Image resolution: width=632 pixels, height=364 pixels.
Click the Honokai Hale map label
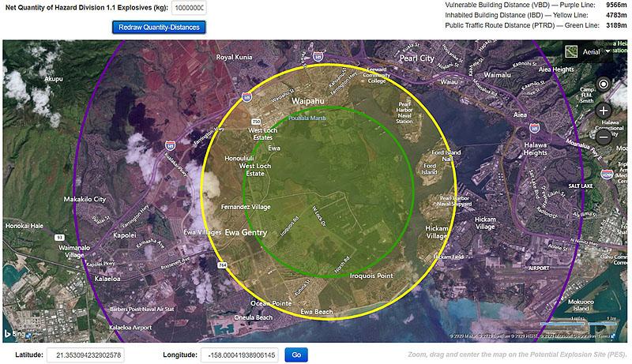(x=24, y=226)
